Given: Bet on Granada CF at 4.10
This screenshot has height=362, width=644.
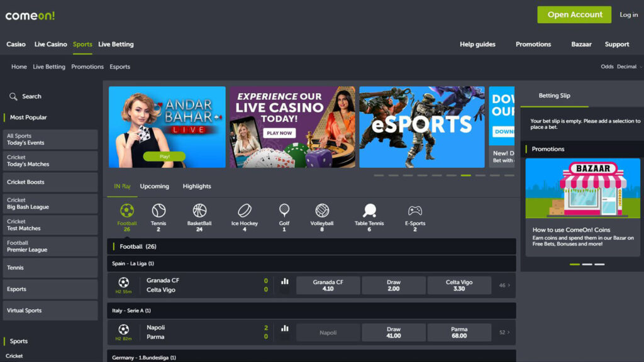Looking at the screenshot, I should click(x=328, y=285).
